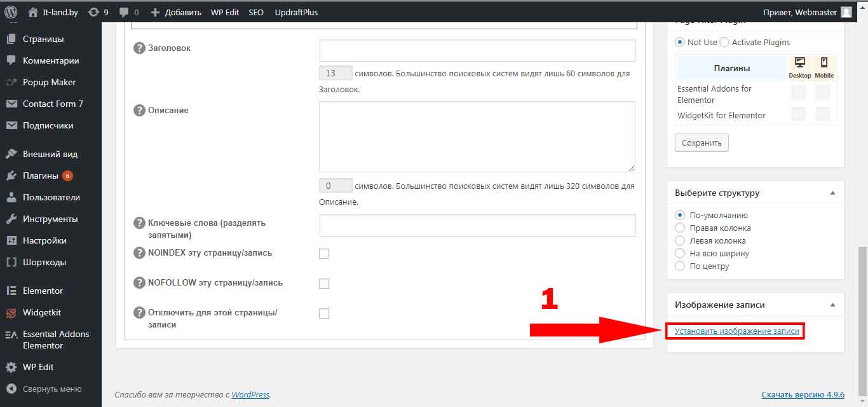The height and width of the screenshot is (407, 868).
Task: Click the WordPress logo icon in admin bar
Action: coord(11,11)
